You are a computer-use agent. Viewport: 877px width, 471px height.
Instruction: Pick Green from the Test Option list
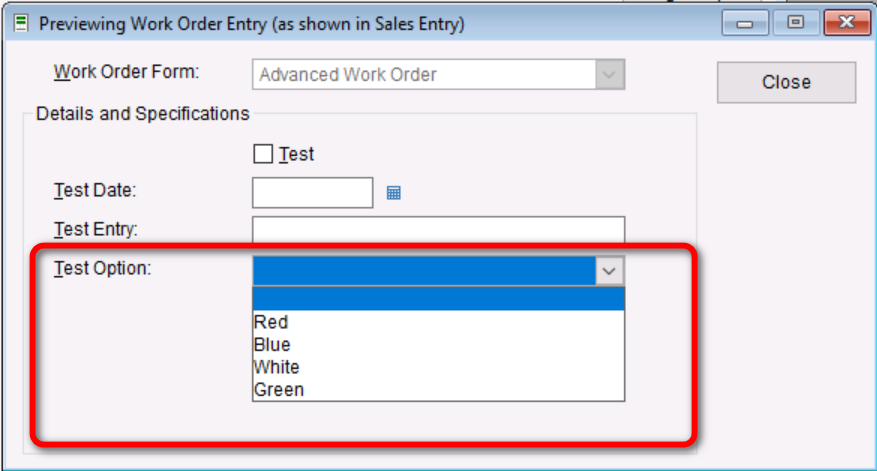coord(279,390)
